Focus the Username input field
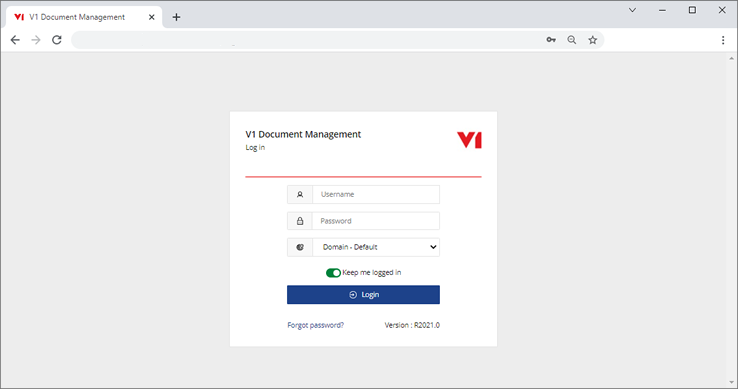 click(x=376, y=194)
